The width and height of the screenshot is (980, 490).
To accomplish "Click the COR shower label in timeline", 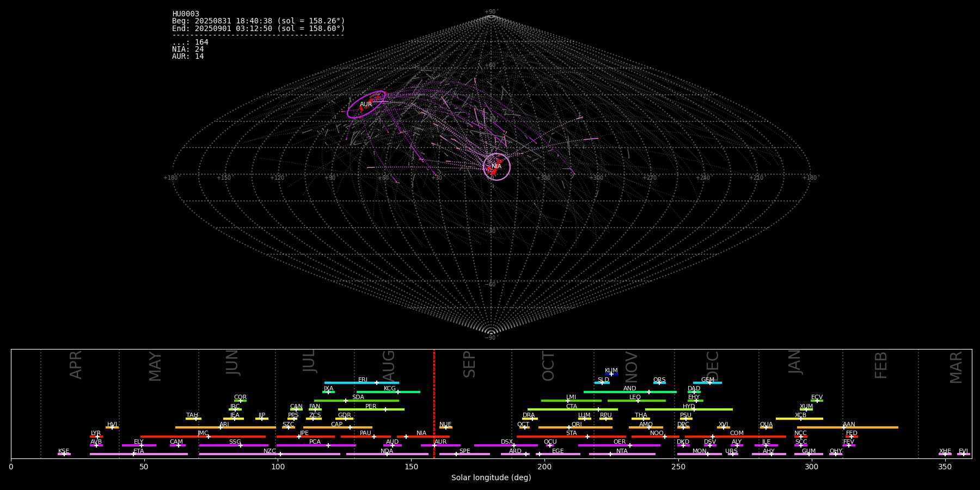I will pos(240,397).
